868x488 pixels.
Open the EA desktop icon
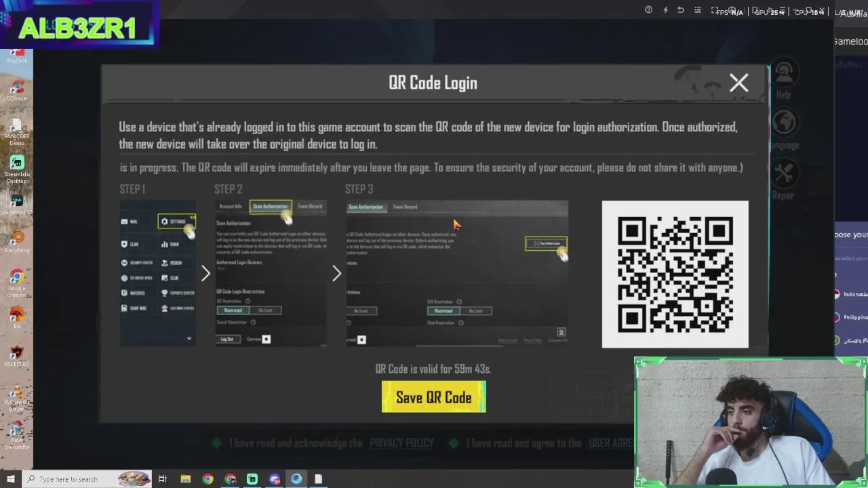pos(17,318)
